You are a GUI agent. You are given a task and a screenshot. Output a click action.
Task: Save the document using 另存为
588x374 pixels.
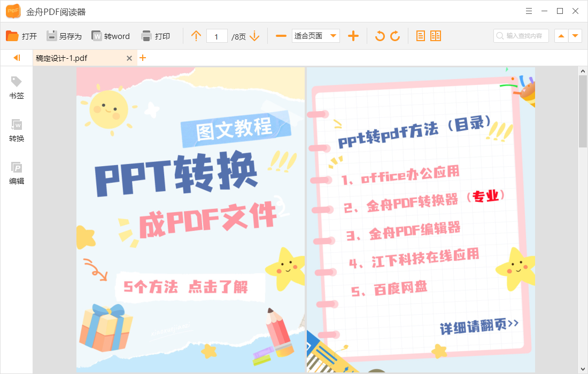click(65, 36)
